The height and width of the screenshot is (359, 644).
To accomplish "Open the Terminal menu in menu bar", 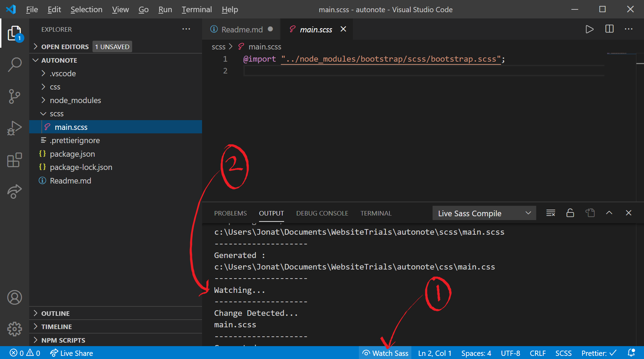I will click(x=196, y=10).
